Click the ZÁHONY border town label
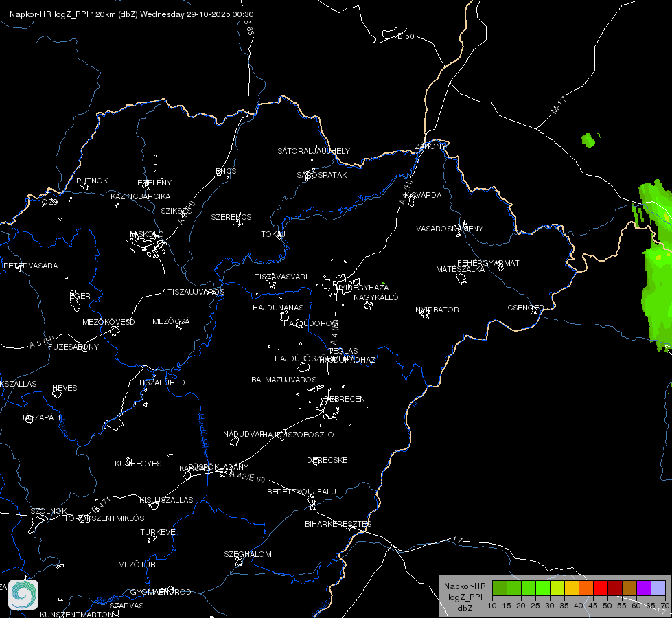672x618 pixels. click(430, 146)
